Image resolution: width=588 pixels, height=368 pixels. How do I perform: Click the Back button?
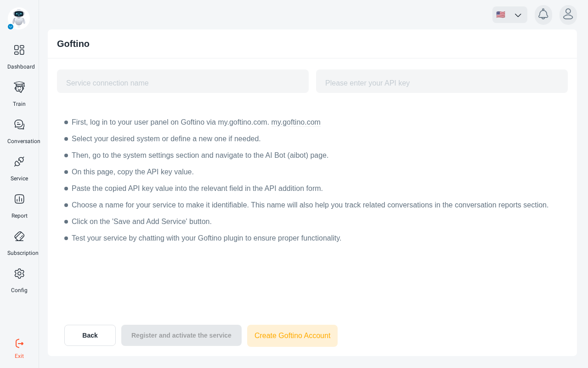[90, 335]
